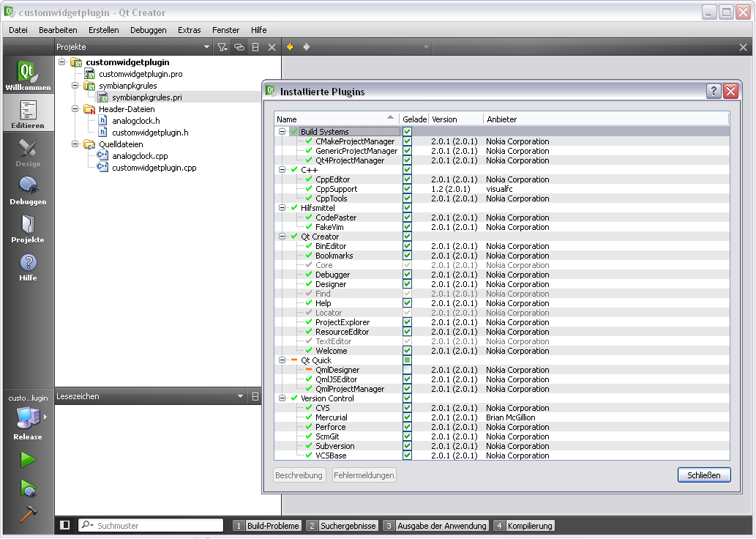Show the Build-Probleme output pane
756x539 pixels.
click(267, 526)
